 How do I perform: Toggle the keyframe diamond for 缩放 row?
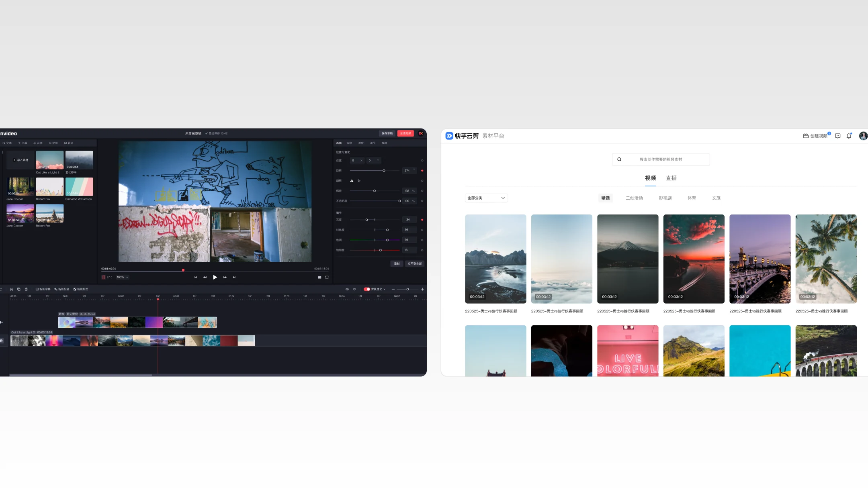pos(422,191)
